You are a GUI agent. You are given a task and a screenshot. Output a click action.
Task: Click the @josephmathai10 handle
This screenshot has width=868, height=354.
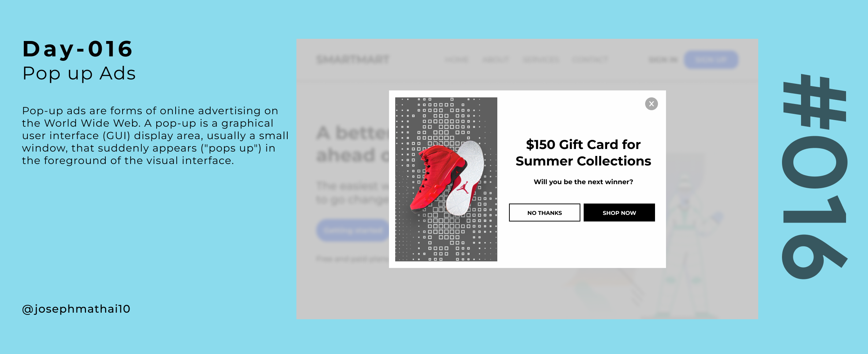[x=76, y=309]
